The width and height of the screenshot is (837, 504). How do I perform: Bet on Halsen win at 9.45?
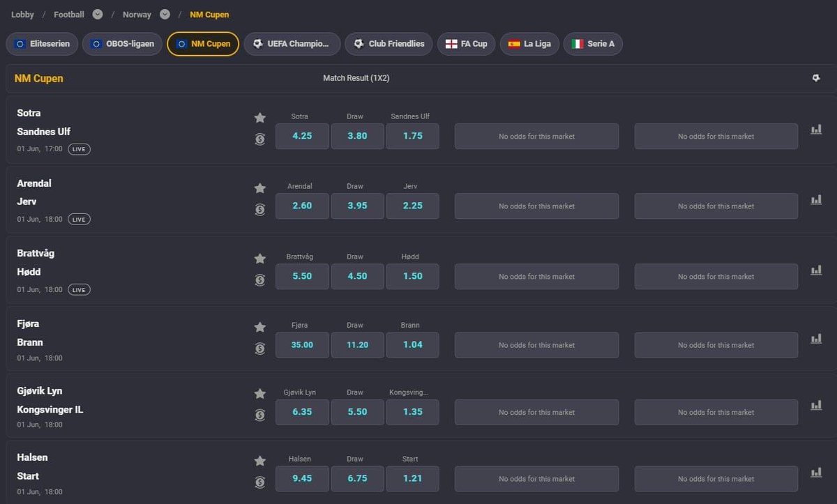click(x=302, y=479)
